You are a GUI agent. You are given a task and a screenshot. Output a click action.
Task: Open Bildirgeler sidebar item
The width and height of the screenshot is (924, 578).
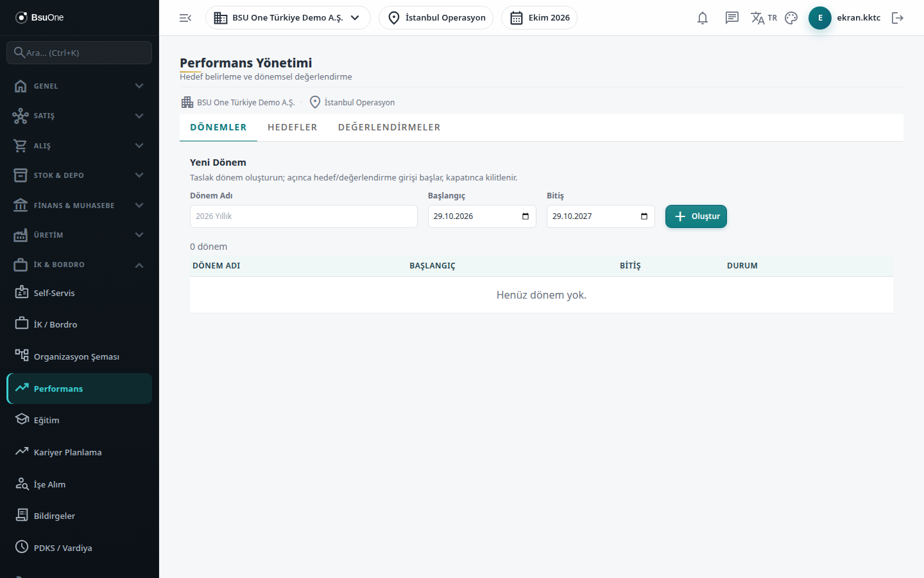(x=80, y=516)
